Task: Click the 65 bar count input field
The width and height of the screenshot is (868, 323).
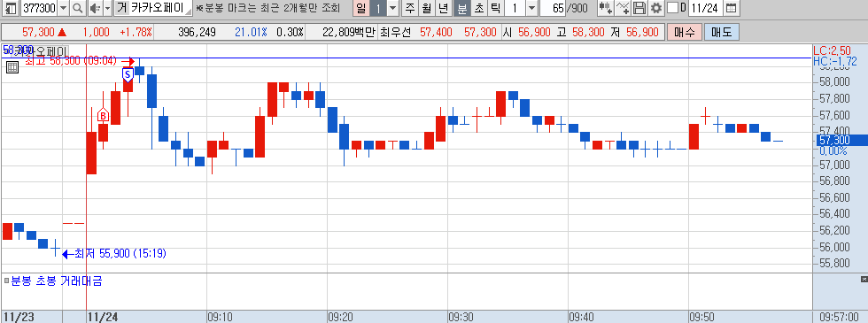Action: point(553,8)
